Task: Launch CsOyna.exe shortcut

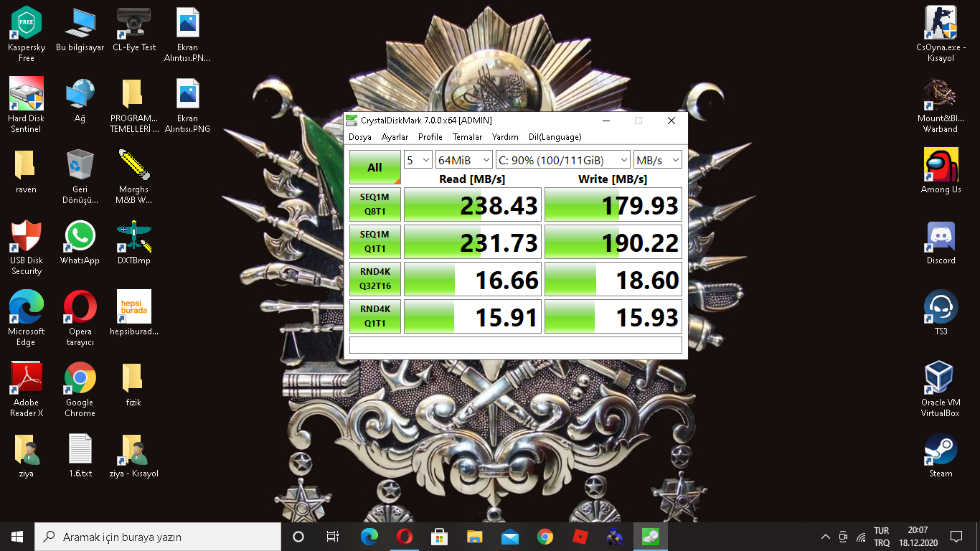Action: (x=941, y=34)
